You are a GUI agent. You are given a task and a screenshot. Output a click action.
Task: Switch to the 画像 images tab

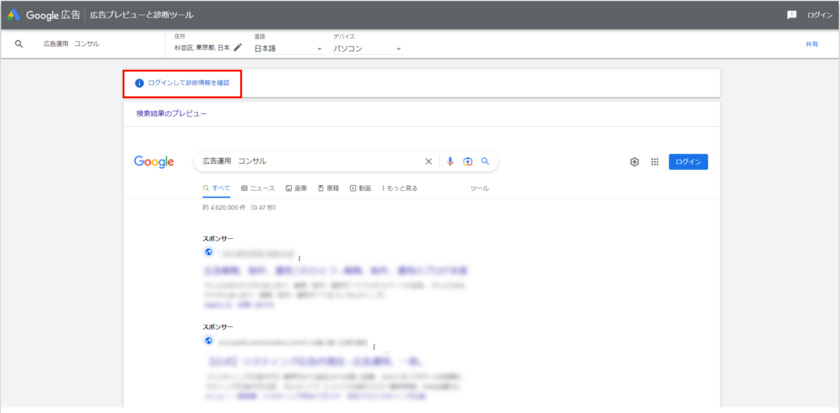[296, 188]
